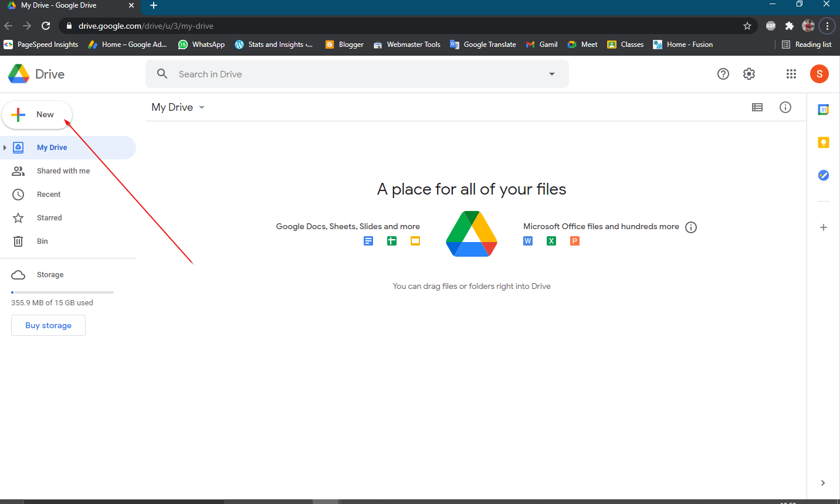Image resolution: width=840 pixels, height=504 pixels.
Task: Click the Microsoft Excel icon
Action: click(551, 241)
